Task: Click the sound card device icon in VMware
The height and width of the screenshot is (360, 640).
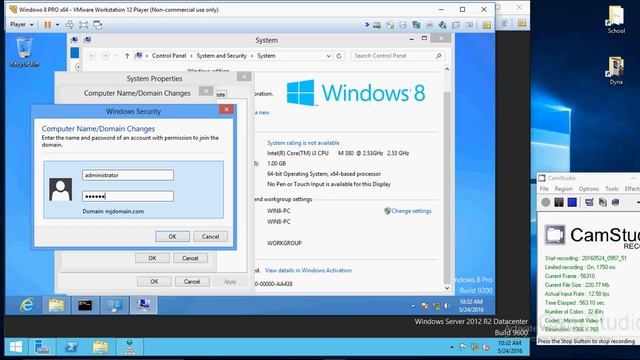Action: coord(442,25)
